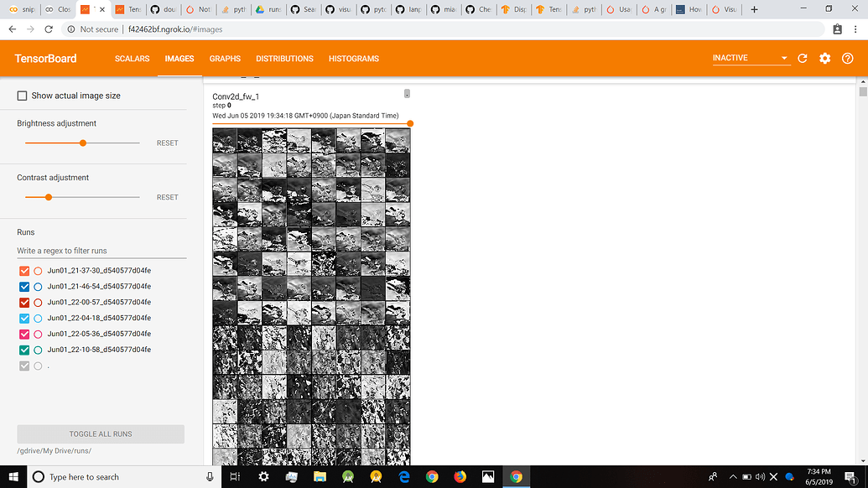Uncheck run Jun01_21-37-30_d540577d04fe
The image size is (868, 488).
(23, 271)
